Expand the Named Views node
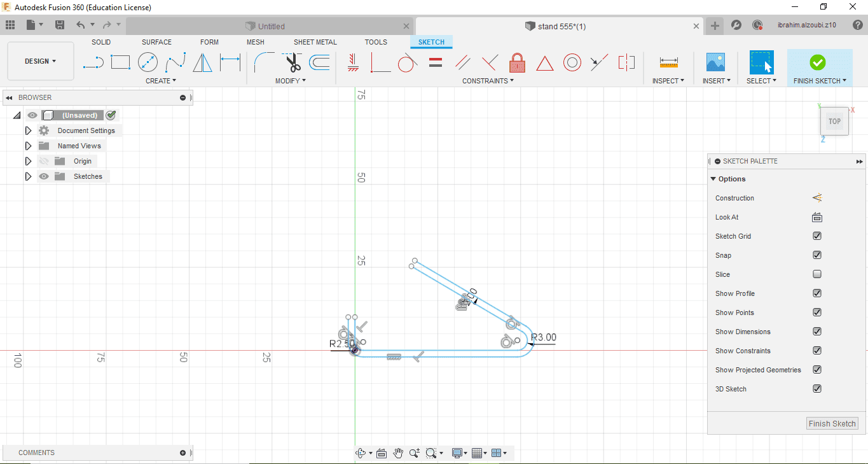The image size is (868, 464). tap(28, 146)
